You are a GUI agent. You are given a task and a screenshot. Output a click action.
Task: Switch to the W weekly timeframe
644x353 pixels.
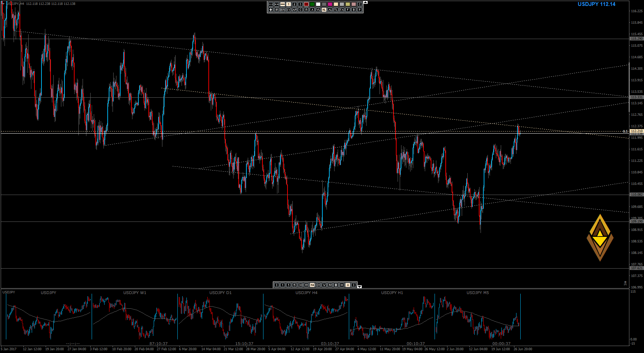(x=324, y=285)
